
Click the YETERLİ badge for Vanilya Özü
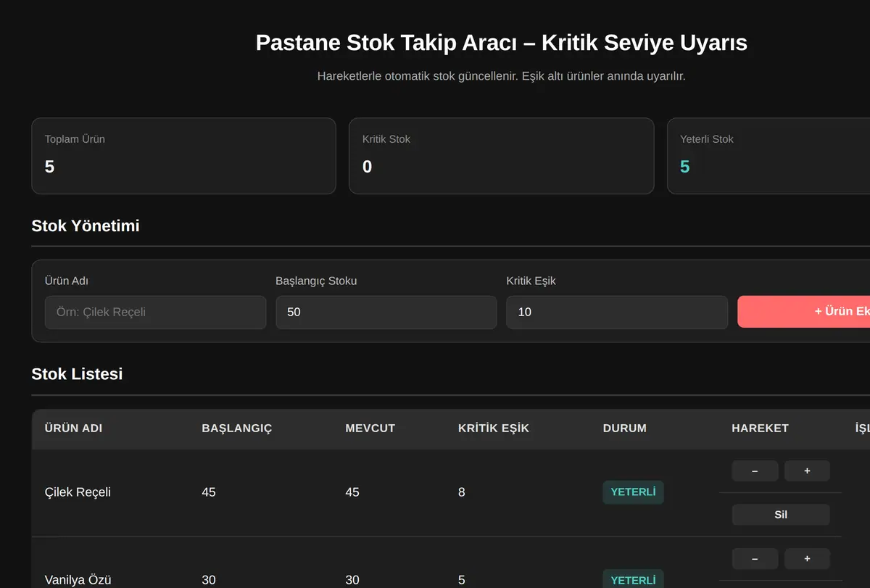[x=633, y=580]
